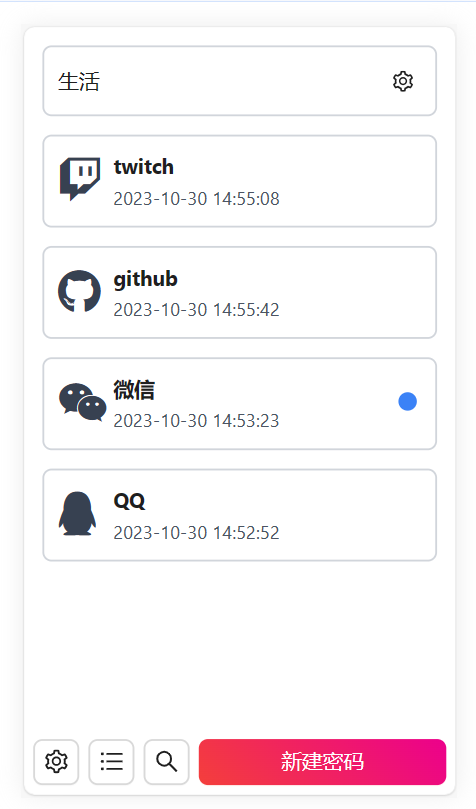Click empty area of the github card
The height and width of the screenshot is (809, 476).
coord(356,293)
